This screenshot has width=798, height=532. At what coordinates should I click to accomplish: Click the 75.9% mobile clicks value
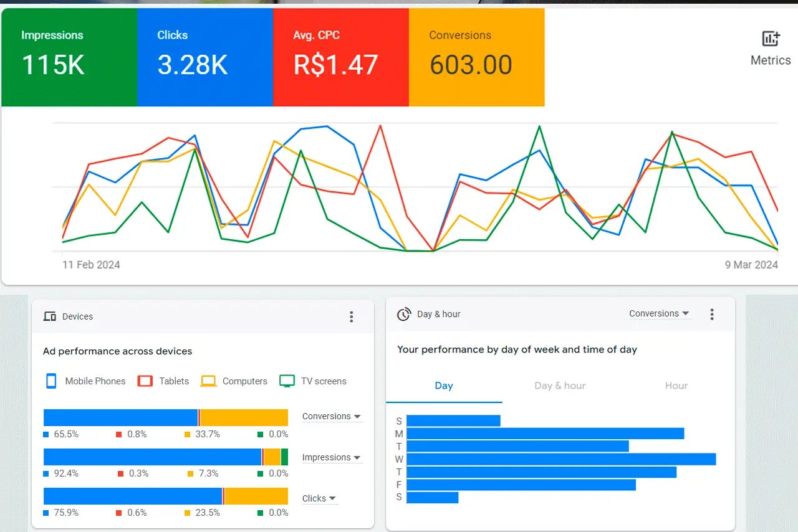66,513
